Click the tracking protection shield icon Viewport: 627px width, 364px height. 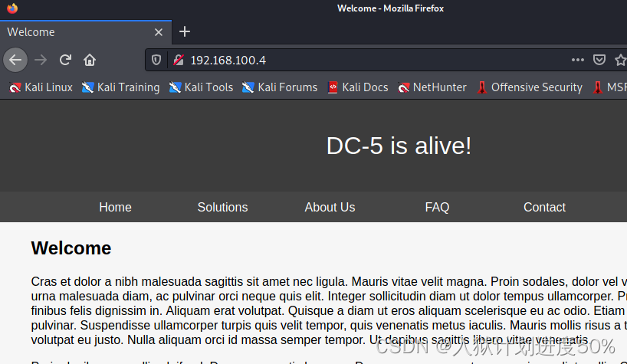[x=156, y=60]
